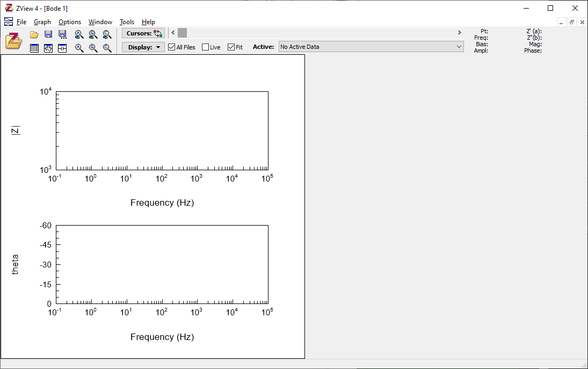Click the Cursors swap button
Image resolution: width=588 pixels, height=369 pixels.
pos(143,33)
